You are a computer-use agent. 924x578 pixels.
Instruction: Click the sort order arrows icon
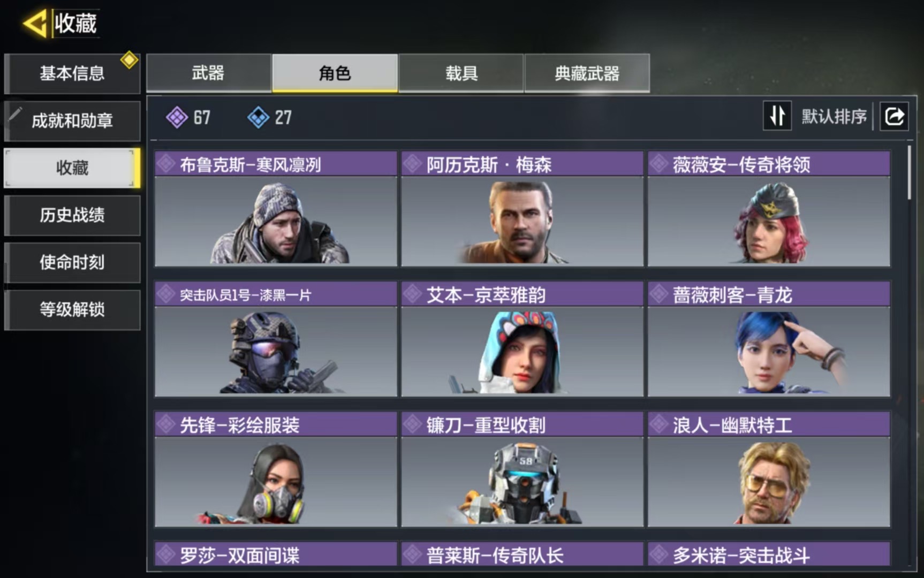777,116
